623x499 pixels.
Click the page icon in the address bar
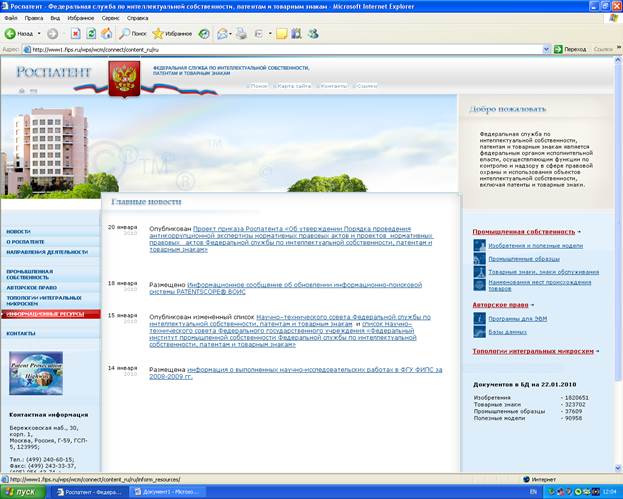pos(27,50)
